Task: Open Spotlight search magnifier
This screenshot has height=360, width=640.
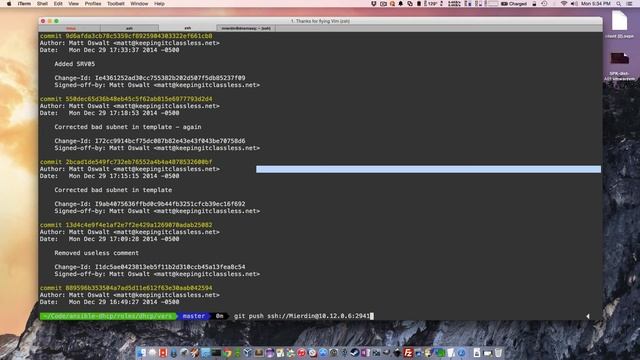Action: 618,4
